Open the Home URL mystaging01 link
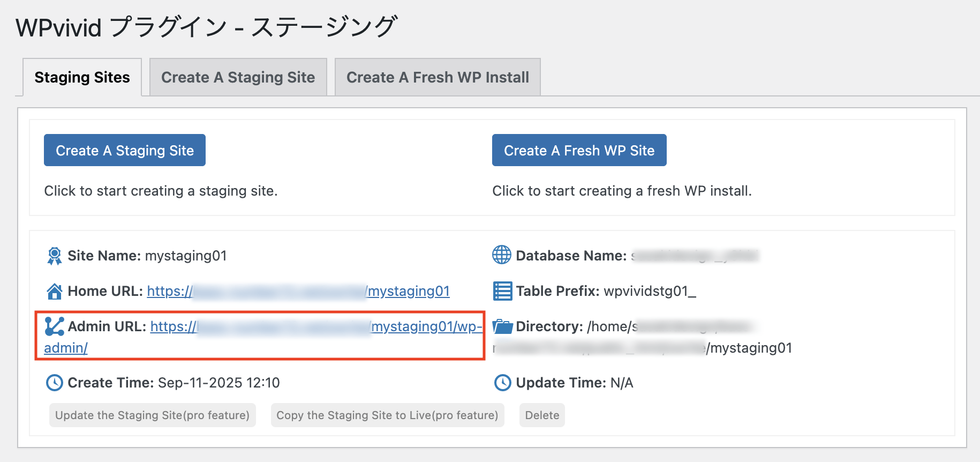The height and width of the screenshot is (462, 980). coord(298,291)
